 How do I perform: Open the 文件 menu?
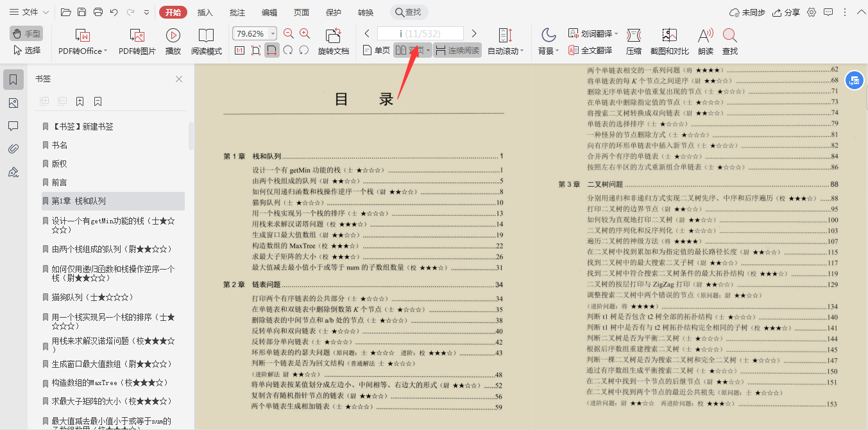tap(30, 12)
